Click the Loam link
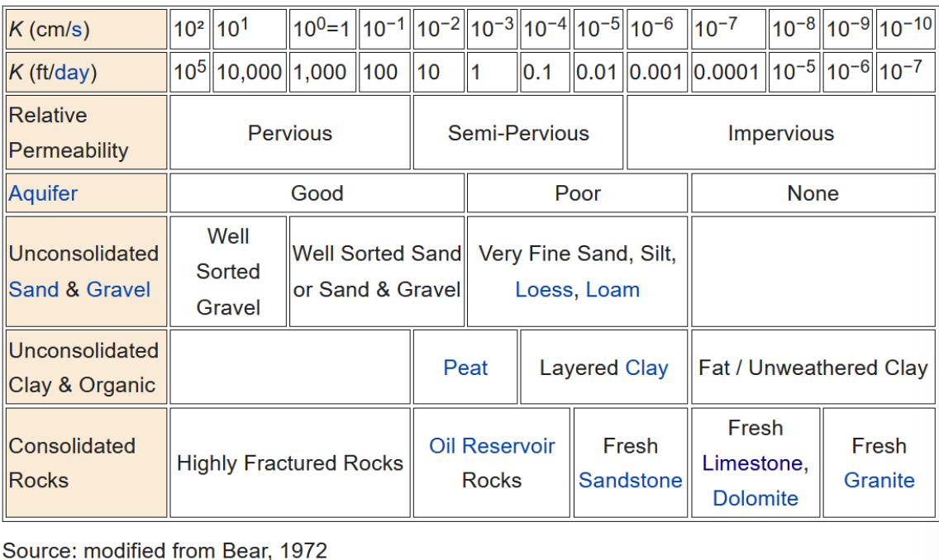This screenshot has width=939, height=560. (612, 290)
